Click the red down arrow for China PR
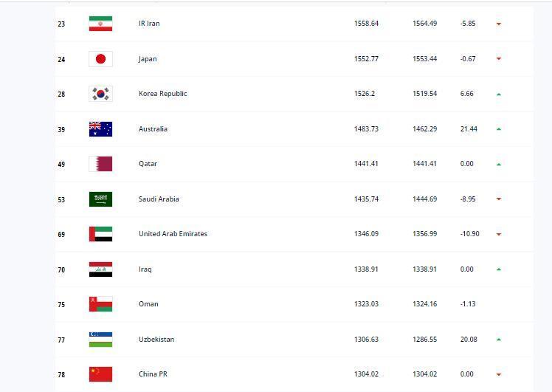The width and height of the screenshot is (552, 392). (499, 374)
